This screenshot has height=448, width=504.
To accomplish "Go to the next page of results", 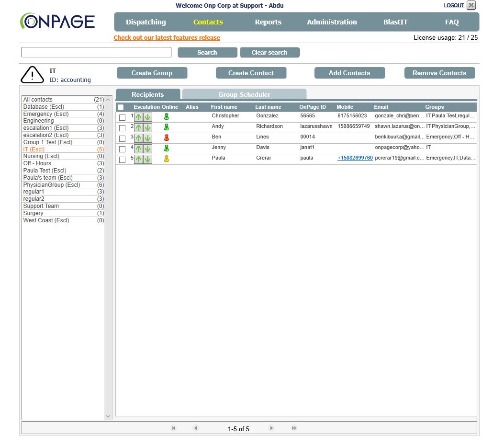I will (x=271, y=428).
